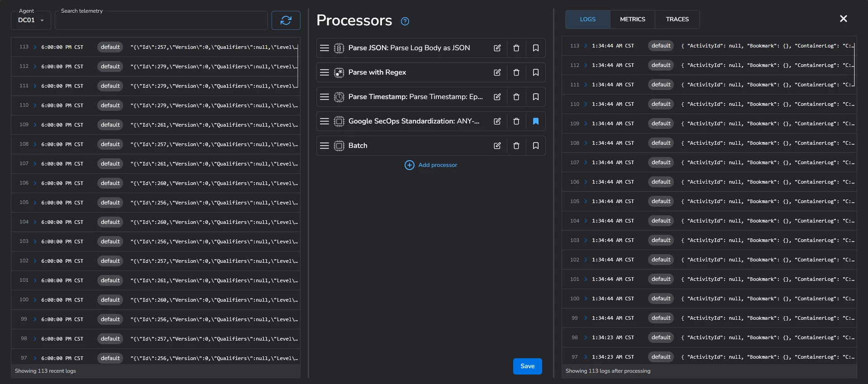The width and height of the screenshot is (868, 384).
Task: Expand left log row 105
Action: [35, 203]
